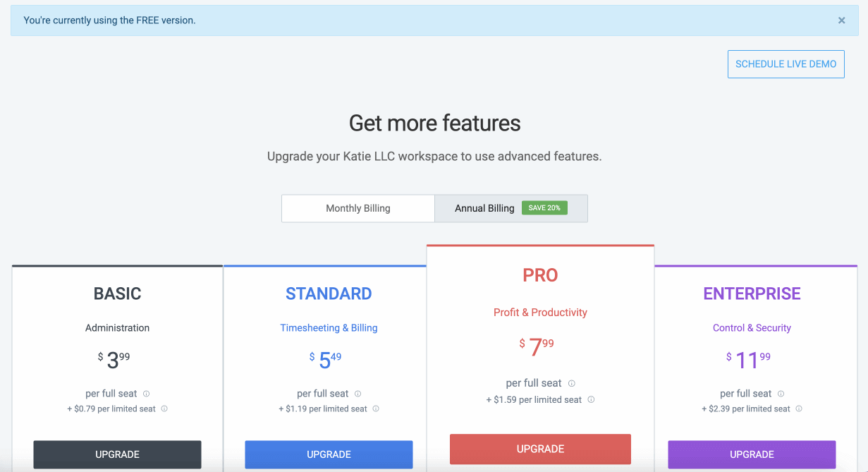Screen dimensions: 868x472
Task: Click the PRO plan title
Action: [x=540, y=275]
